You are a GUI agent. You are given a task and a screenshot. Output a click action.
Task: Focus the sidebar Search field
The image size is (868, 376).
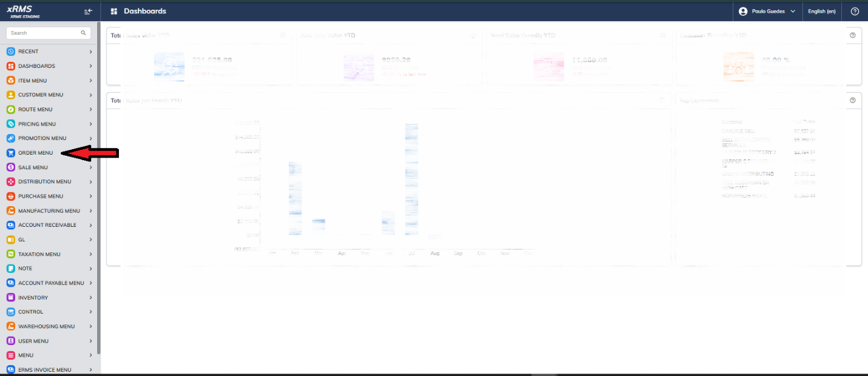click(x=49, y=33)
